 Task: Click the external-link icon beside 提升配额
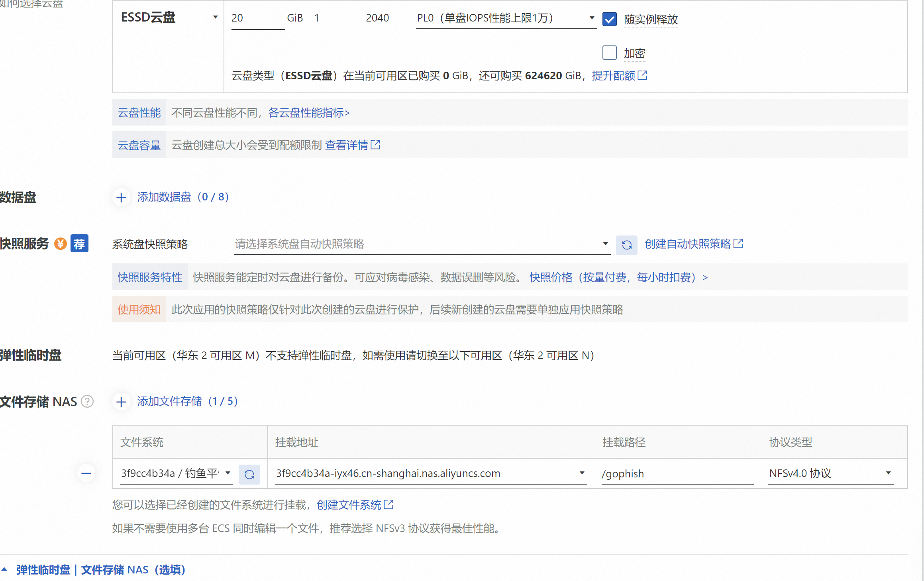point(642,75)
